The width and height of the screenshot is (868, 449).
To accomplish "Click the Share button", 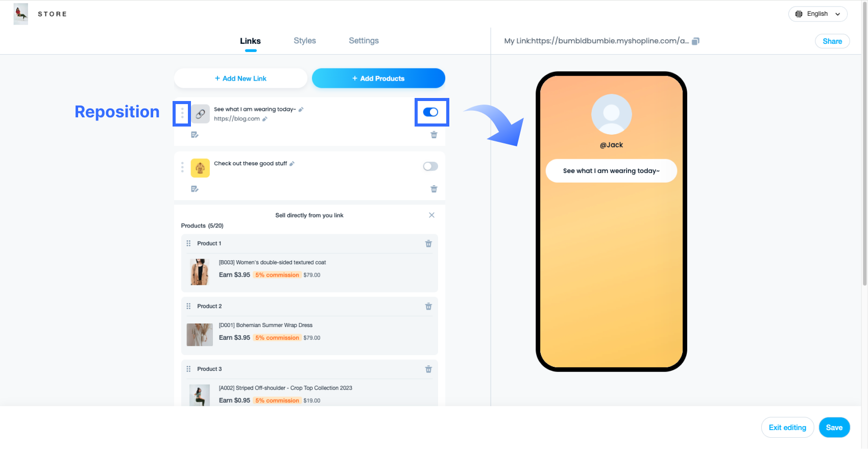I will [x=832, y=41].
